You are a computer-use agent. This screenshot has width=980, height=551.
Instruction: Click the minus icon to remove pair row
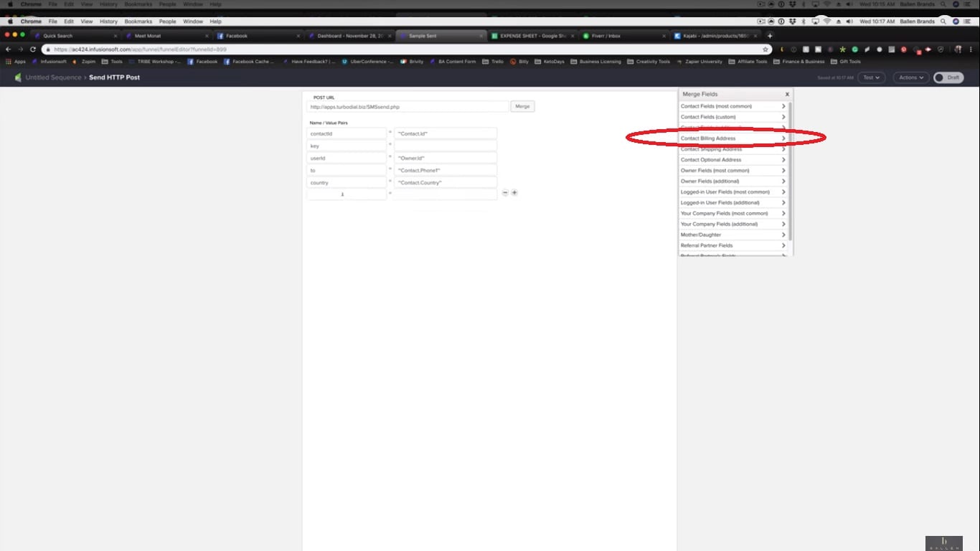(x=505, y=193)
